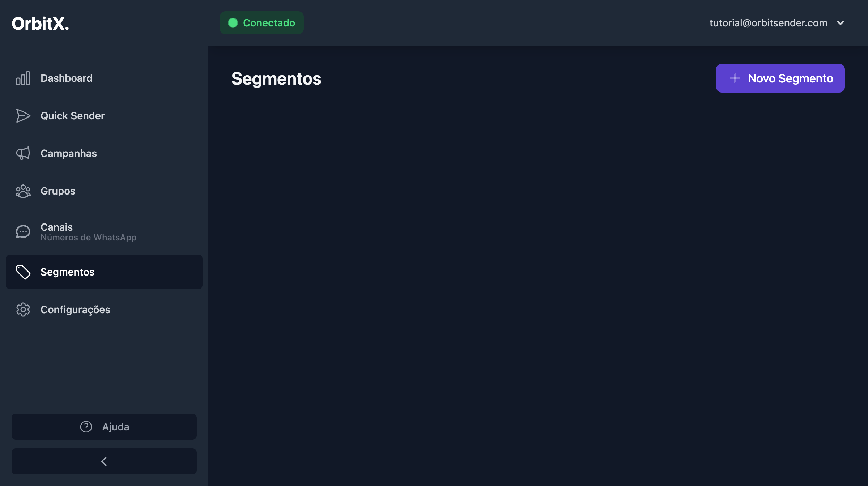Click the plus icon on Novo Segmento
This screenshot has height=486, width=868.
(x=735, y=78)
